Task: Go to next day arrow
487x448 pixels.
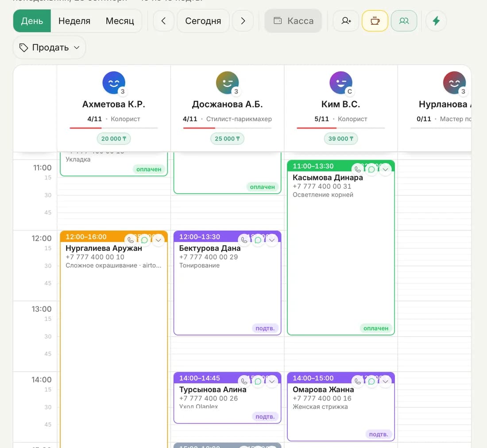Action: (x=243, y=21)
